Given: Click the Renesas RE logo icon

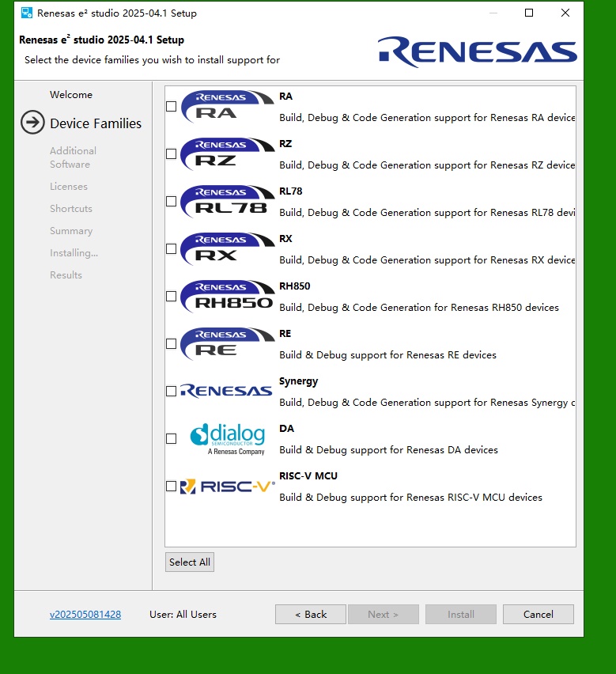Looking at the screenshot, I should 227,344.
